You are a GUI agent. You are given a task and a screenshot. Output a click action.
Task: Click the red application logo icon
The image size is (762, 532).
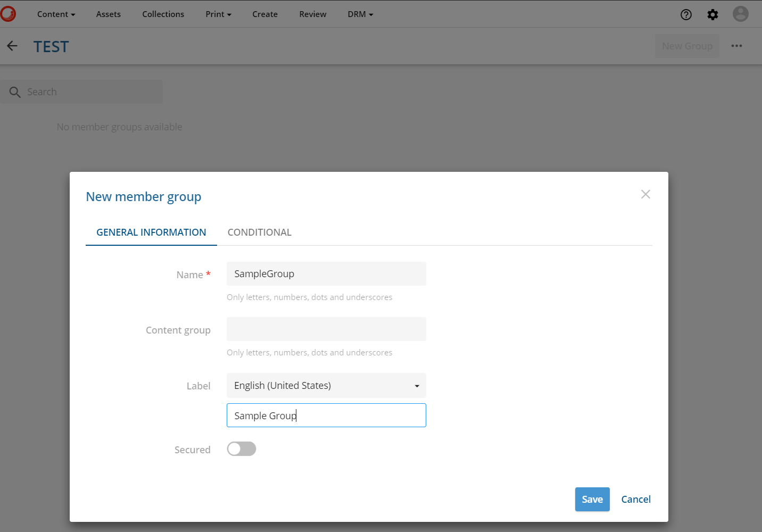pos(8,14)
